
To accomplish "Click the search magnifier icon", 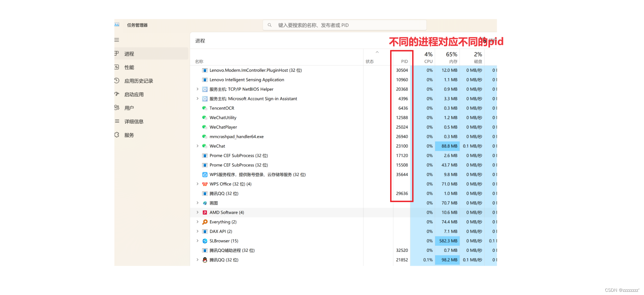I will point(270,25).
